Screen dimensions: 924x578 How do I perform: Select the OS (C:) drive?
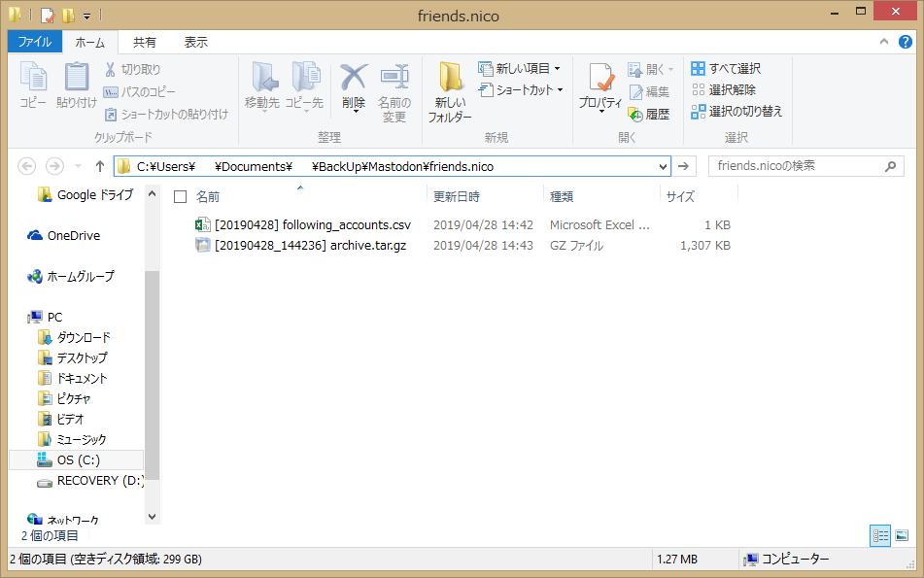click(76, 460)
